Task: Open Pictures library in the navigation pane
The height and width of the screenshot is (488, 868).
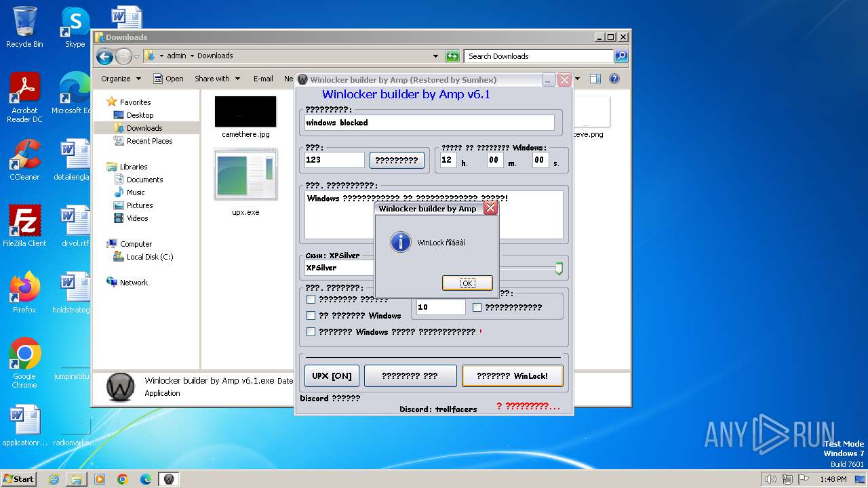Action: click(140, 205)
